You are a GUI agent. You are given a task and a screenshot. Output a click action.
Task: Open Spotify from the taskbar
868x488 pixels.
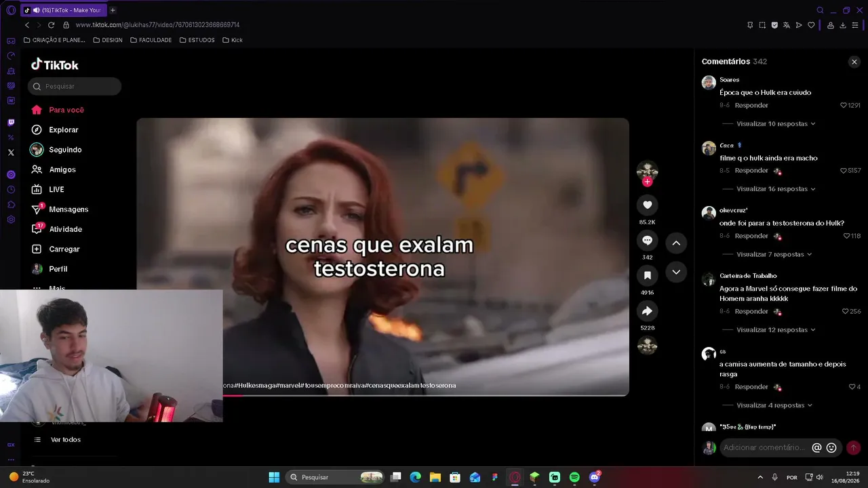(574, 477)
